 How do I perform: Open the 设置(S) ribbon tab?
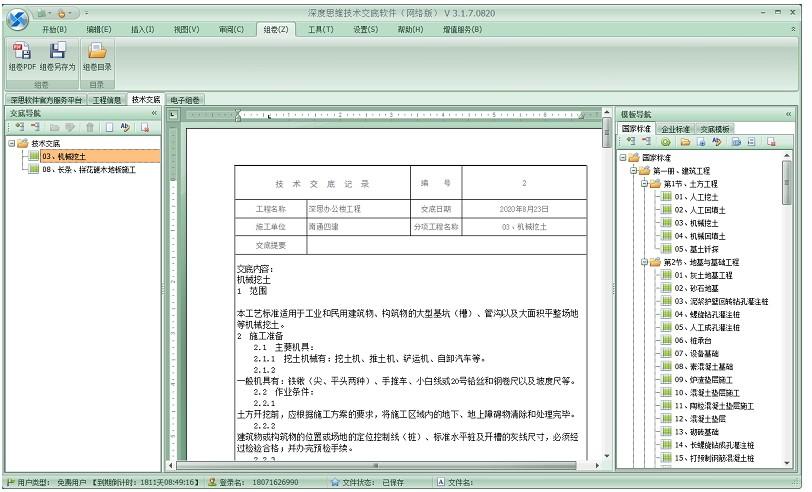366,30
